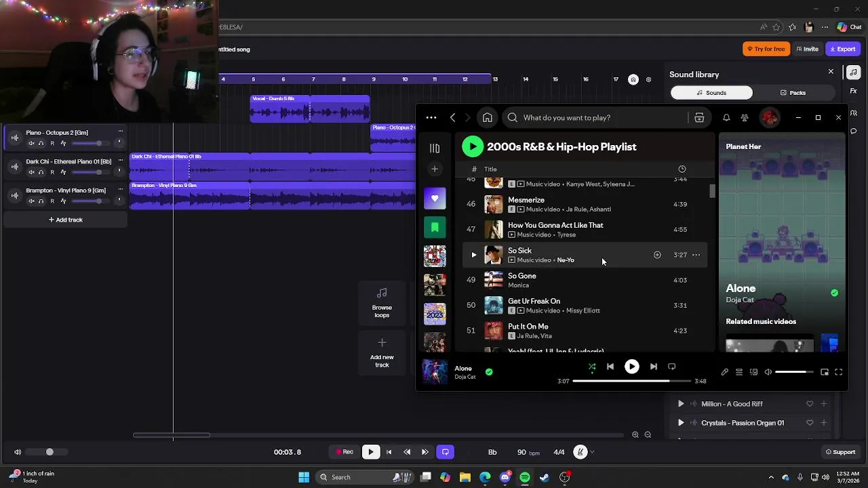Open metronome options dropdown arrow
The width and height of the screenshot is (868, 488).
593,452
